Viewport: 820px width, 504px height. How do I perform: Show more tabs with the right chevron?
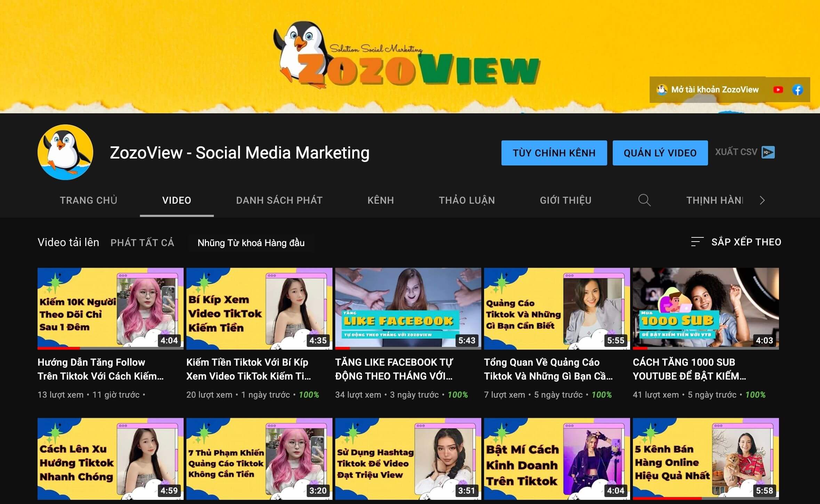click(x=762, y=200)
